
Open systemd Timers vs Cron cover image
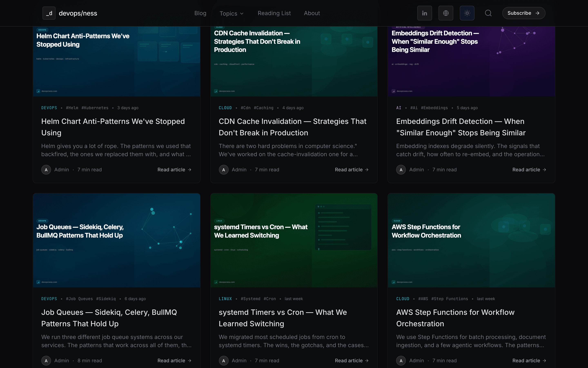[x=294, y=240]
